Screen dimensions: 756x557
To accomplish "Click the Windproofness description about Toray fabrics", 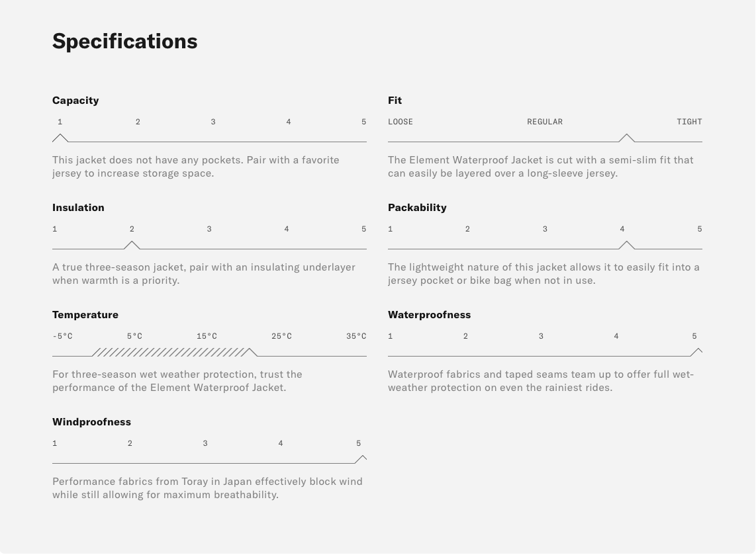I will coord(207,488).
